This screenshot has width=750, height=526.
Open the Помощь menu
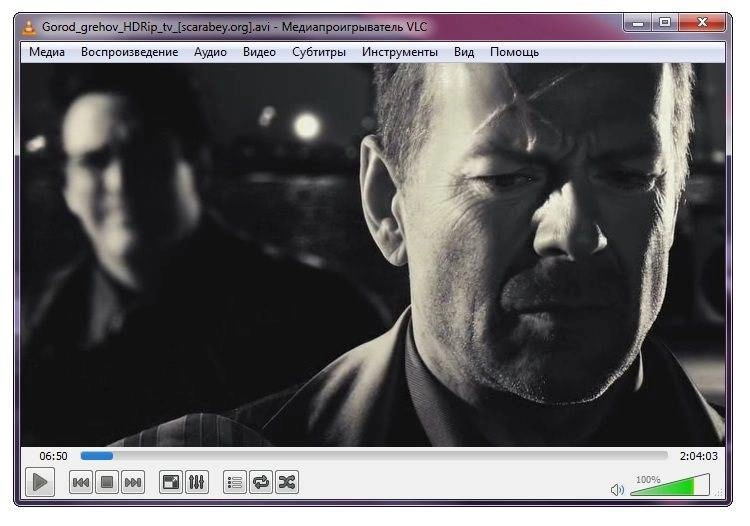click(515, 52)
